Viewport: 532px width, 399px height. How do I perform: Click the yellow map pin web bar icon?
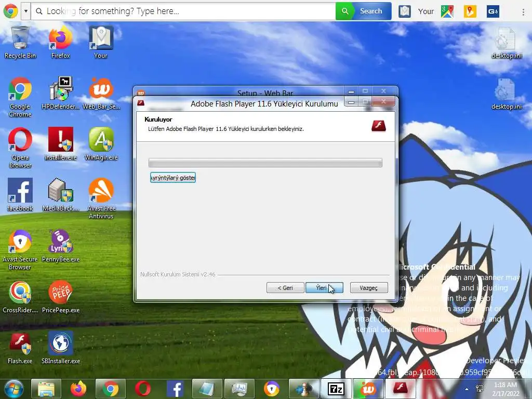[470, 11]
